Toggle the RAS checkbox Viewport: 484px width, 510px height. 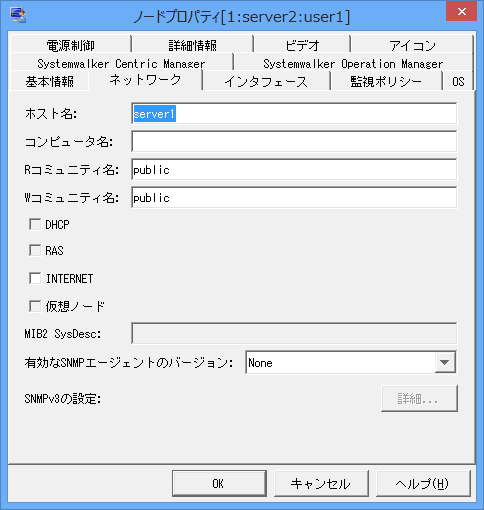coord(35,250)
